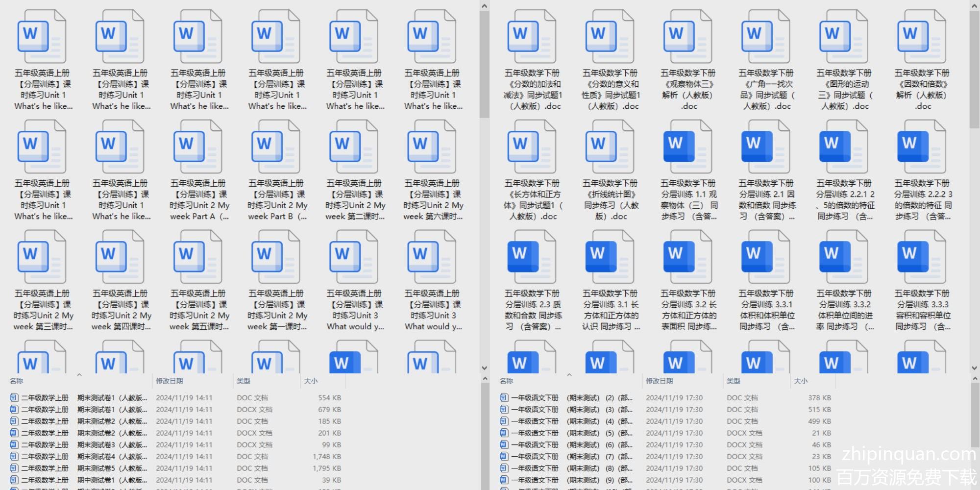
Task: Select the 《观察物体三》解析 document icon
Action: [688, 37]
